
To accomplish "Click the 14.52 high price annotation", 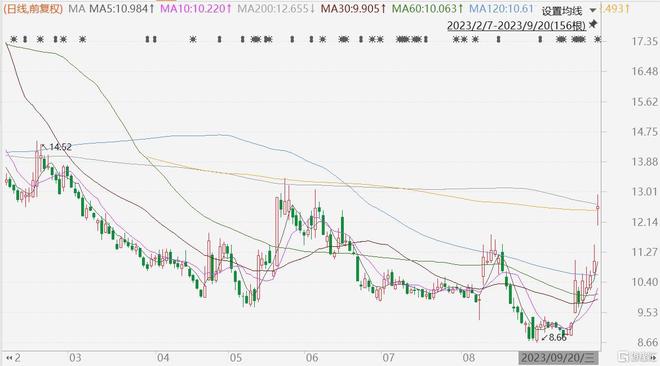I will point(60,147).
